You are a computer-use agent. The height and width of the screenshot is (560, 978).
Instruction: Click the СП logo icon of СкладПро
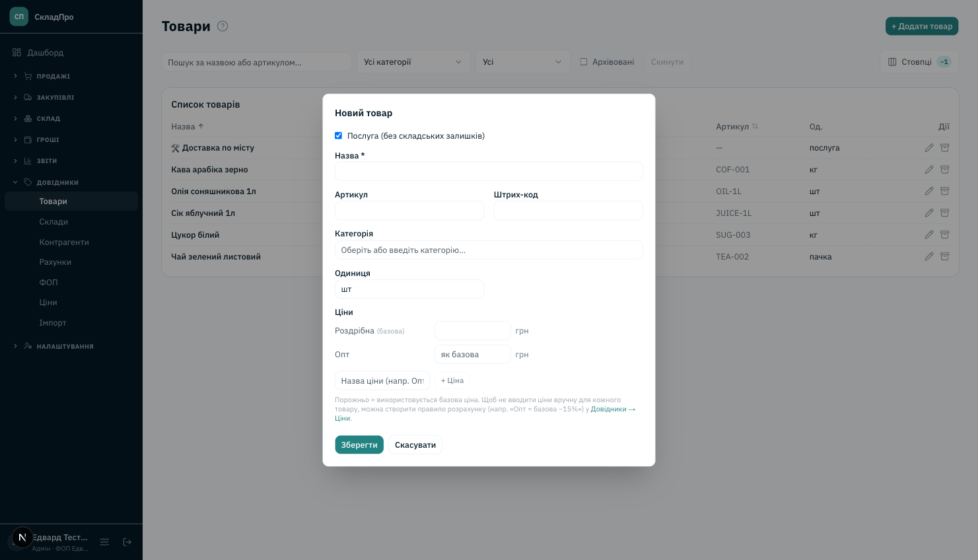(x=19, y=17)
